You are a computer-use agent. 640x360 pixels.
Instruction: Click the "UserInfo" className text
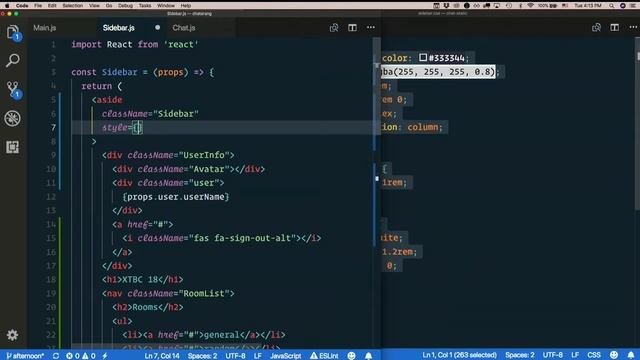coord(204,155)
